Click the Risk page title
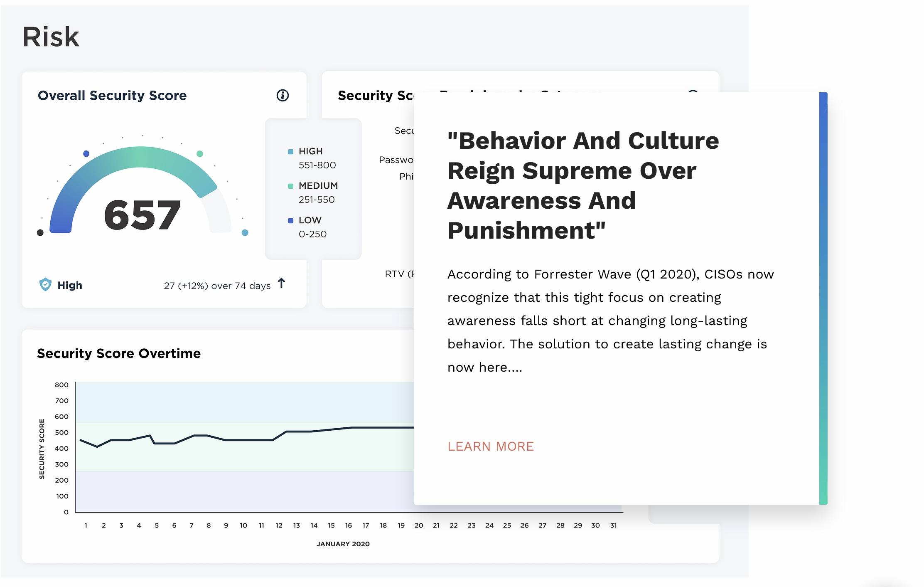The height and width of the screenshot is (587, 924). click(x=51, y=37)
